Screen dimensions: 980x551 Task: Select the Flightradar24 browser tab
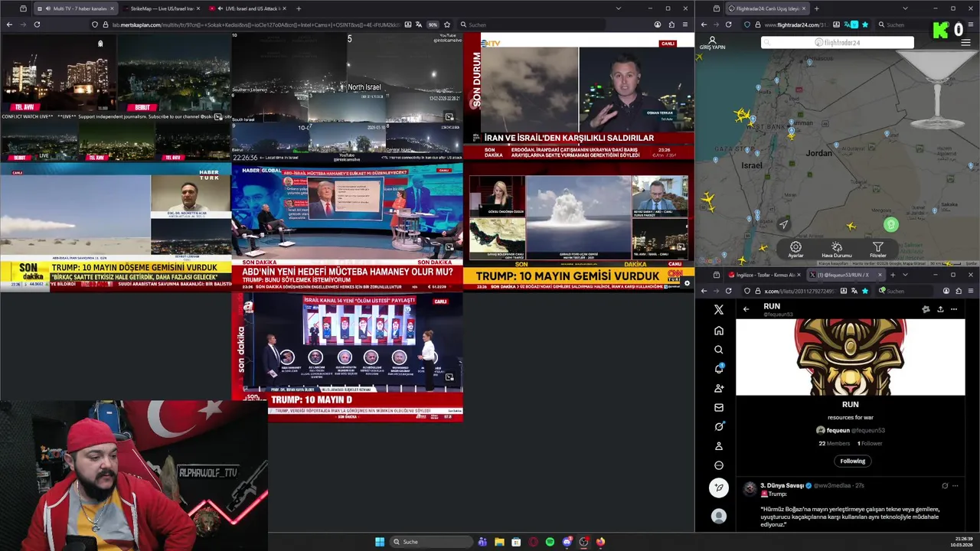[x=766, y=8]
